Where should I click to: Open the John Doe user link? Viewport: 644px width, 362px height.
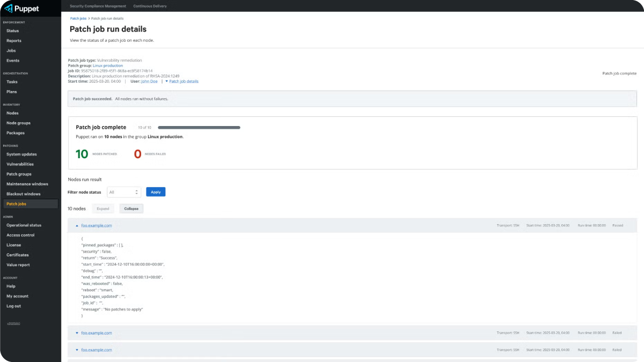point(149,82)
